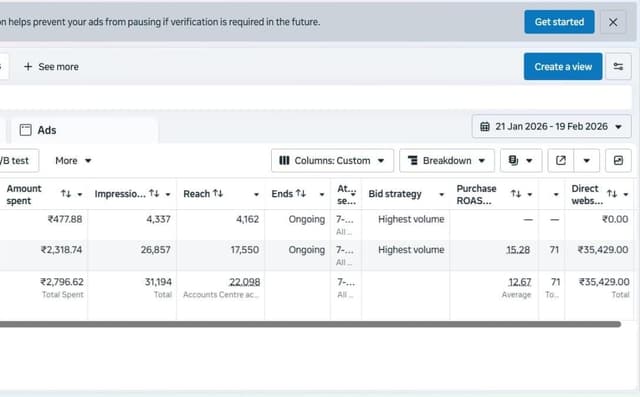Viewport: 640px width, 397px height.
Task: Open the Breakdown dropdown
Action: point(447,161)
